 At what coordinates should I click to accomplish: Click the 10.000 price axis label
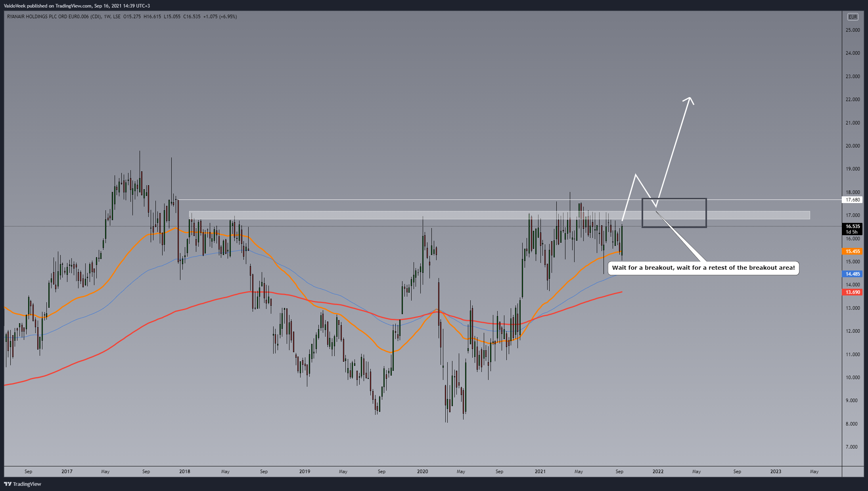[853, 378]
